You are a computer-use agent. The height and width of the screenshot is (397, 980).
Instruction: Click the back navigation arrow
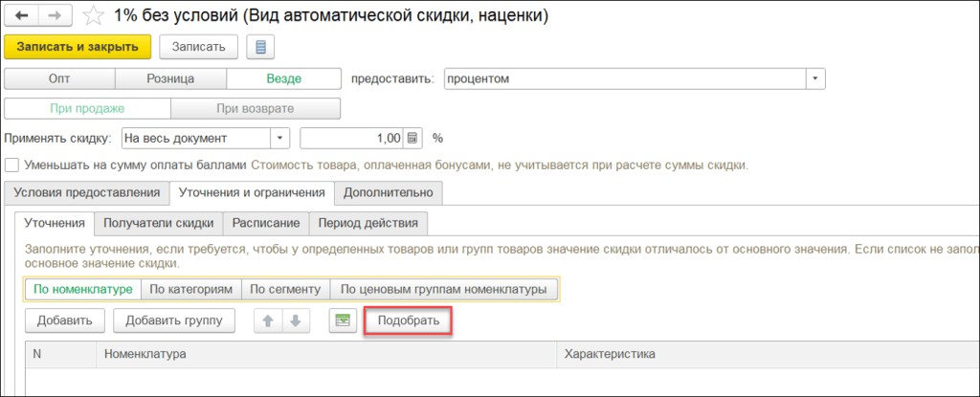(x=22, y=15)
